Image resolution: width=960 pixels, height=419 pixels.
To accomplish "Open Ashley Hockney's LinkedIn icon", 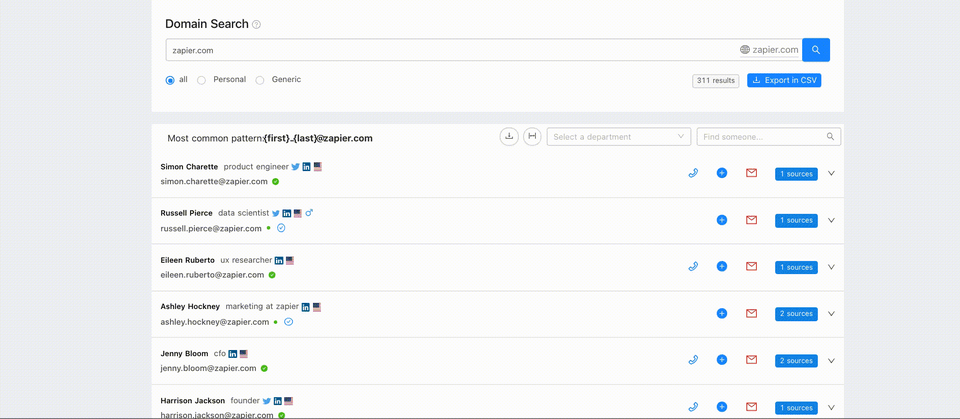I will tap(306, 307).
